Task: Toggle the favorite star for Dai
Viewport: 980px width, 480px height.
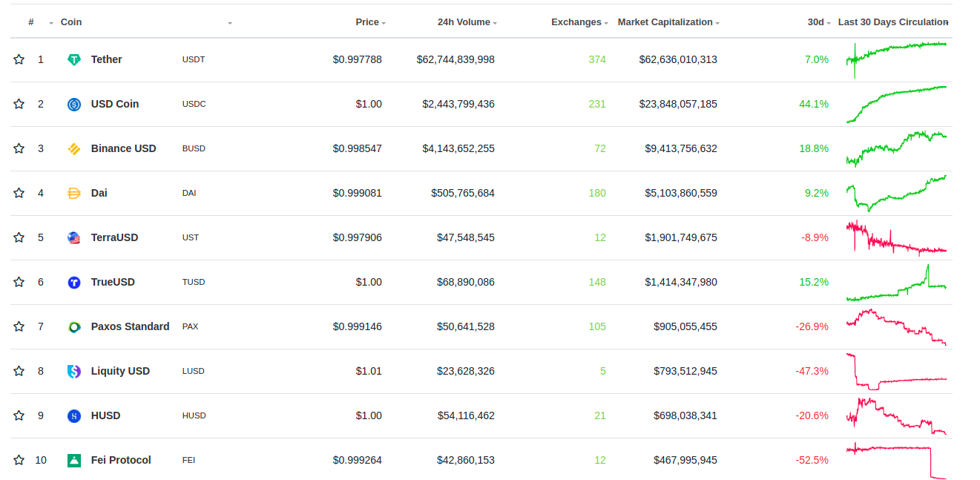Action: (19, 193)
